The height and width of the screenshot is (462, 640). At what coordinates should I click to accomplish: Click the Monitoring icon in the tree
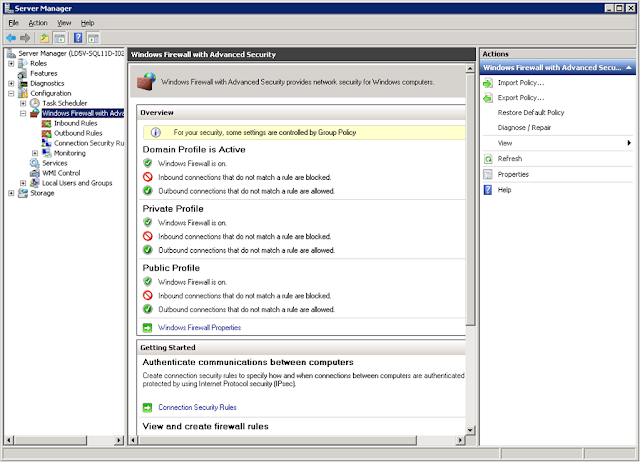[x=47, y=153]
